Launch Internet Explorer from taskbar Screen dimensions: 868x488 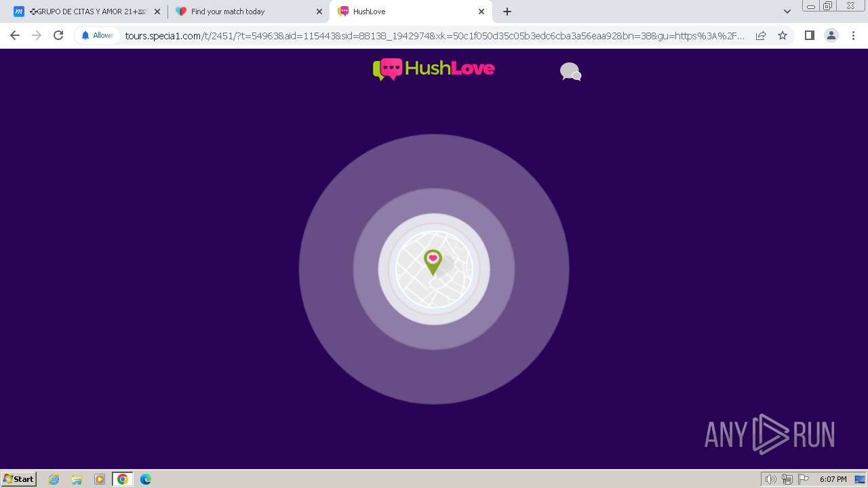(x=54, y=479)
